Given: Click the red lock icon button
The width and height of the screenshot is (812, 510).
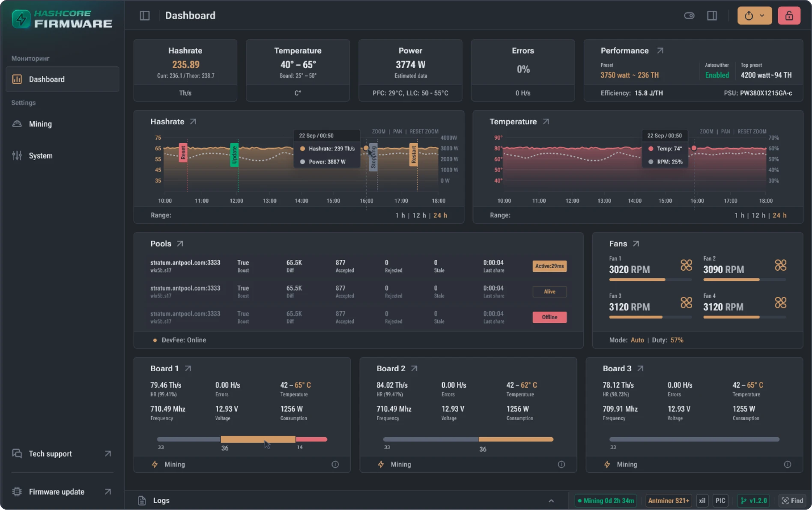Looking at the screenshot, I should [789, 16].
